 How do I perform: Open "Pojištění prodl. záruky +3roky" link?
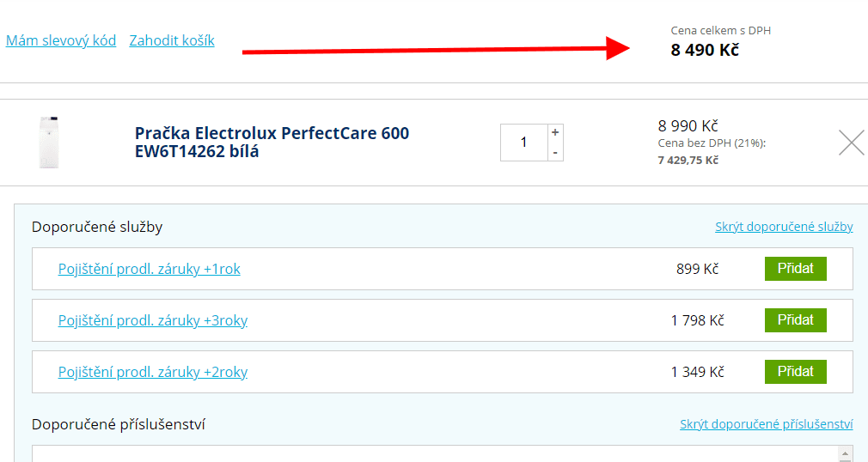(153, 320)
